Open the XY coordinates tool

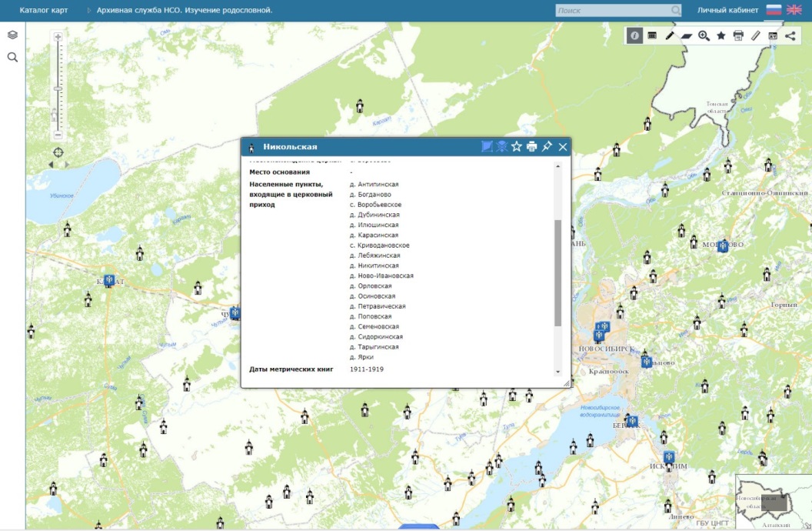pos(773,35)
